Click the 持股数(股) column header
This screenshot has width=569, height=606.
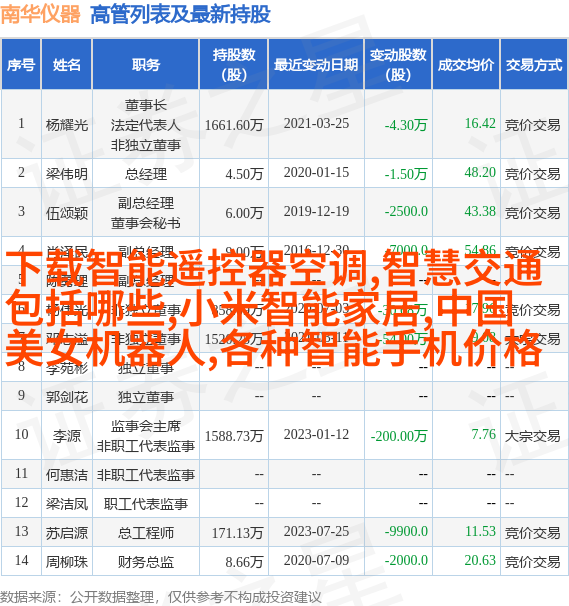click(x=234, y=65)
